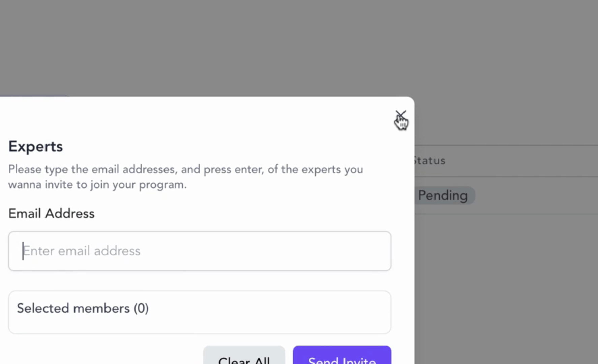The width and height of the screenshot is (598, 364).
Task: Select the Pending status badge
Action: (x=443, y=195)
